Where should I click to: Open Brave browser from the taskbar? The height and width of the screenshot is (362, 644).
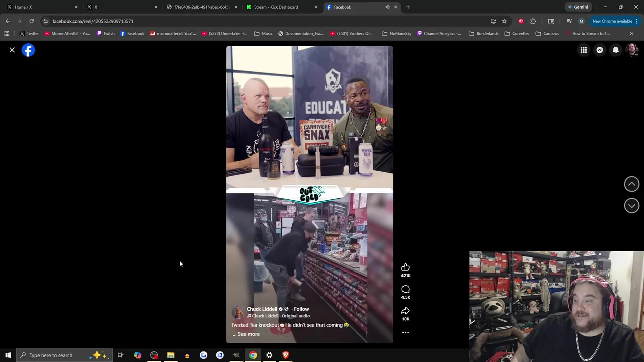pos(286,355)
